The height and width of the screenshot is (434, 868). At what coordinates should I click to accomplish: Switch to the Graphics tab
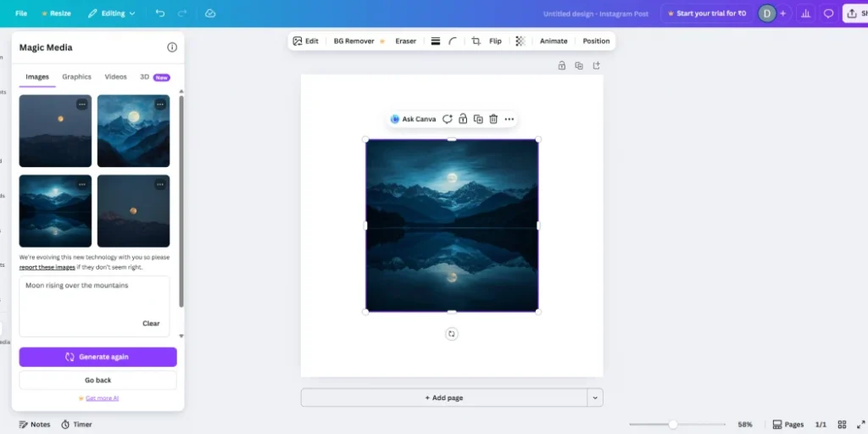76,77
